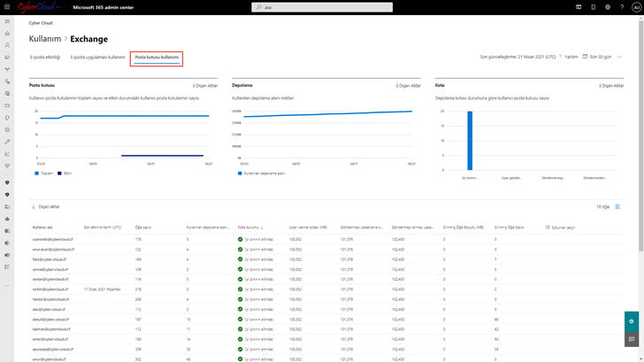Open the teal help assistant button

[x=632, y=321]
